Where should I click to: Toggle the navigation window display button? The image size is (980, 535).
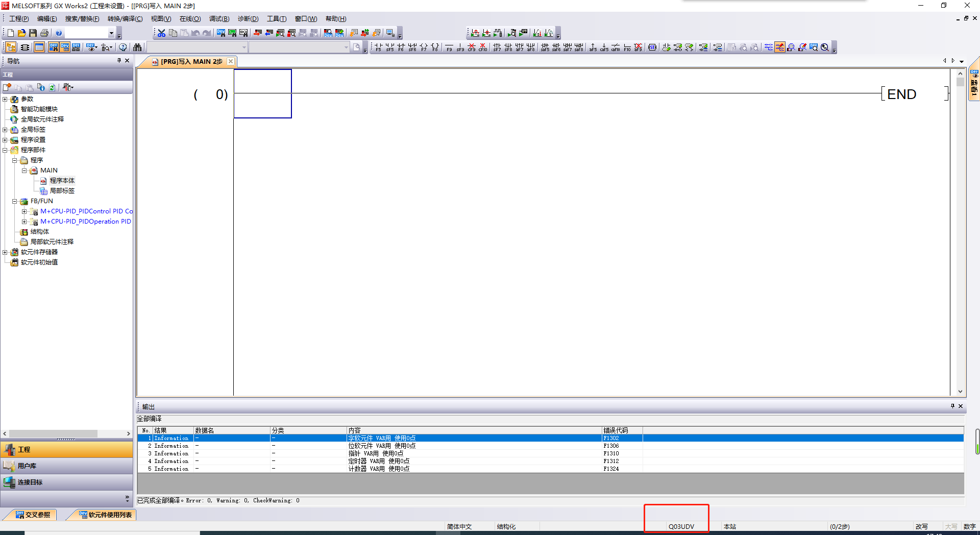(11, 47)
